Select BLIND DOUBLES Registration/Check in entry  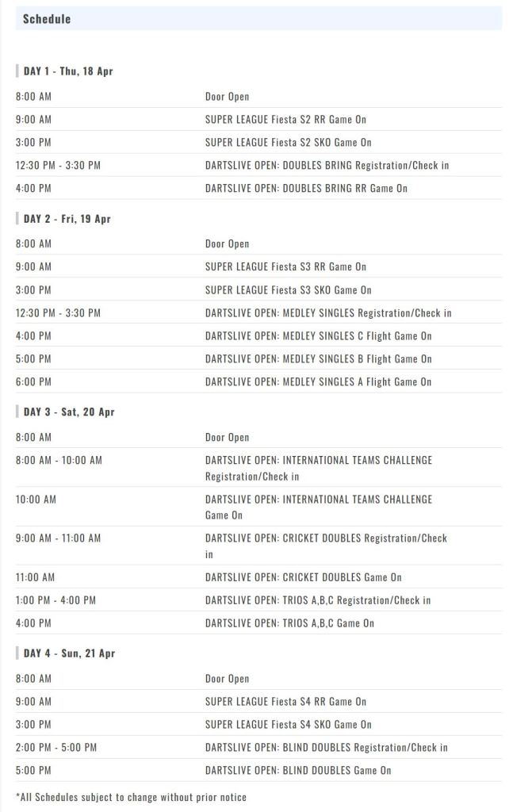[x=326, y=748]
